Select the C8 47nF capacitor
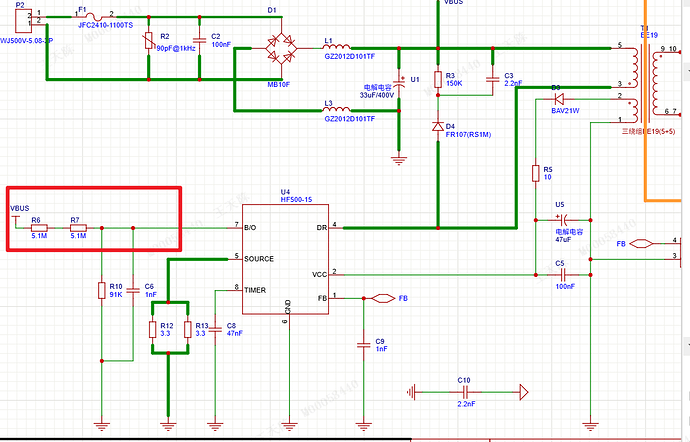Screen dimensions: 690x442 (216, 331)
